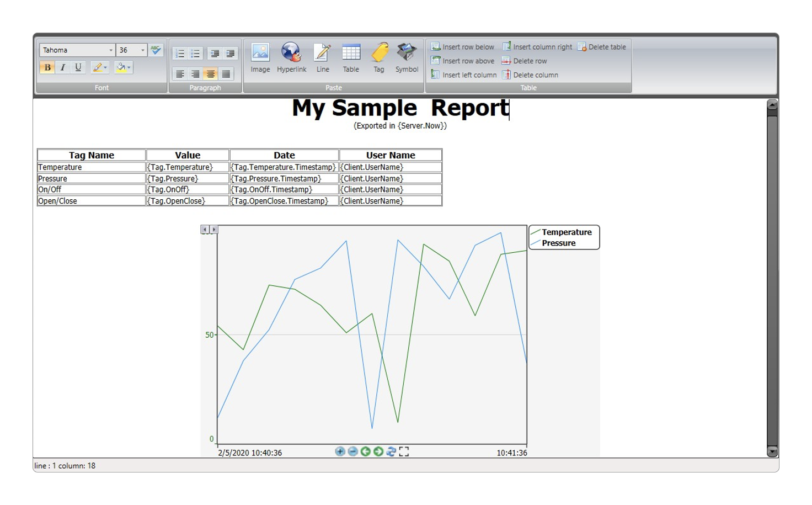Open the Symbol insert tool

[x=407, y=58]
